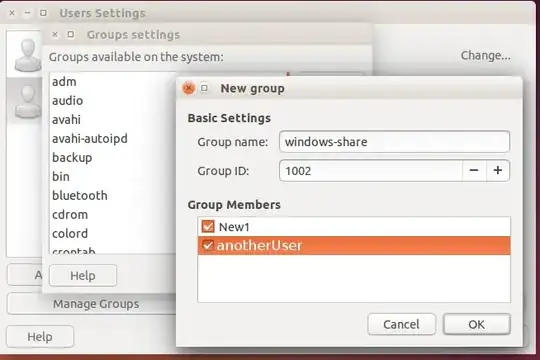The width and height of the screenshot is (540, 360).
Task: Click the first user avatar icon
Action: (28, 54)
